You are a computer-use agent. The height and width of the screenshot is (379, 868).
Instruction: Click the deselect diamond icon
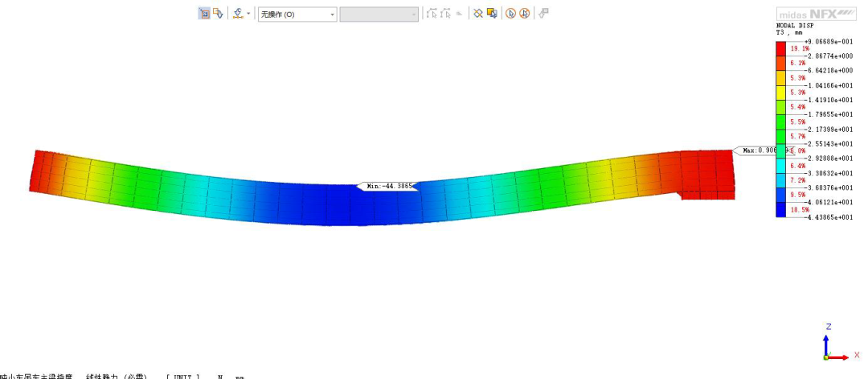478,14
